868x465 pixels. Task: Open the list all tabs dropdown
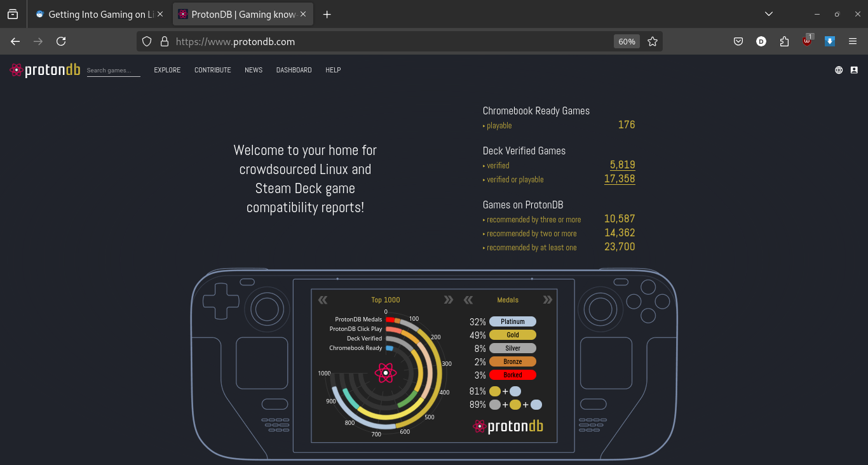click(769, 14)
